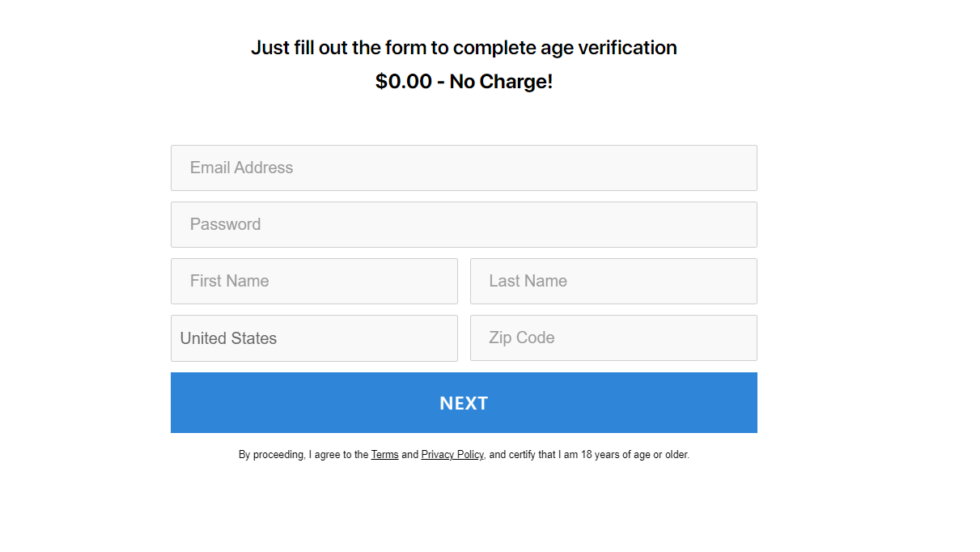
Task: Click the Zip Code input field
Action: tap(613, 338)
